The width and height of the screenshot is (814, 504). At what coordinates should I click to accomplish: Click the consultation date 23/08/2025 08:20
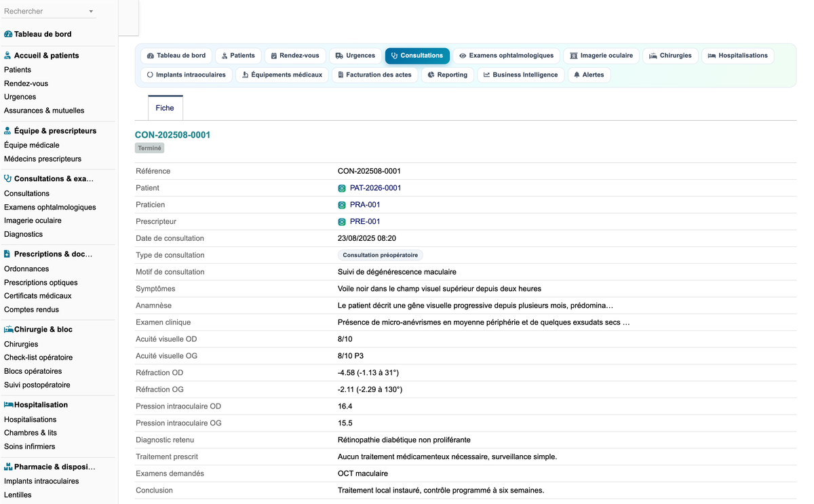point(367,238)
